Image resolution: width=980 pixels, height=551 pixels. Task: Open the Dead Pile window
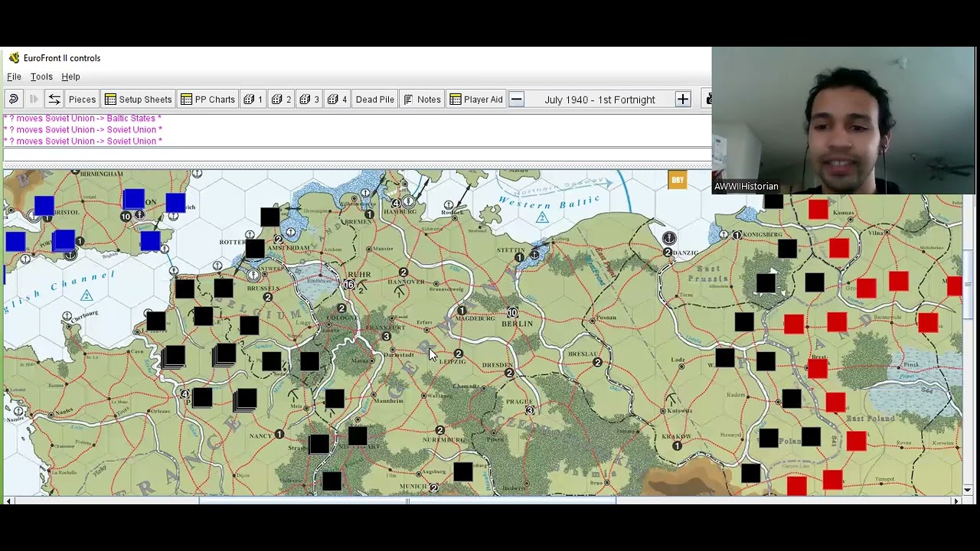[x=375, y=99]
